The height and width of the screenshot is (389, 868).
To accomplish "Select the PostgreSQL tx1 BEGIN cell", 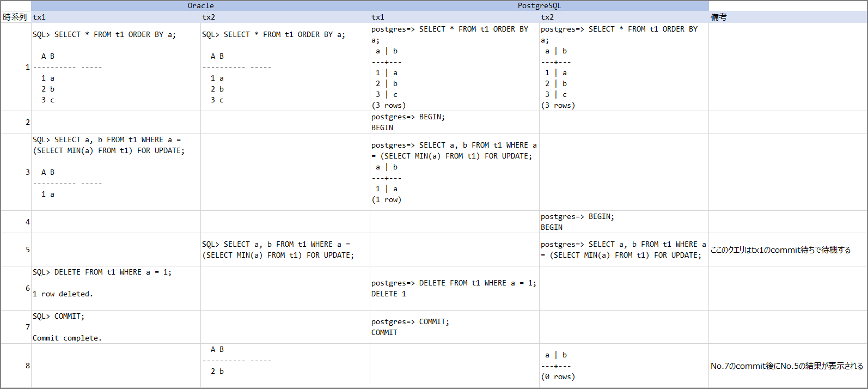I will point(454,122).
